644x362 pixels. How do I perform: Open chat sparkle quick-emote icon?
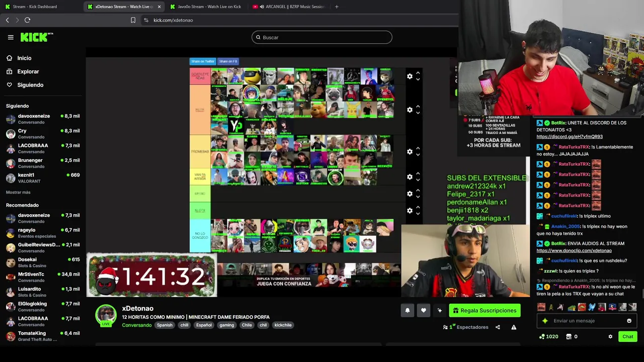coord(545,321)
